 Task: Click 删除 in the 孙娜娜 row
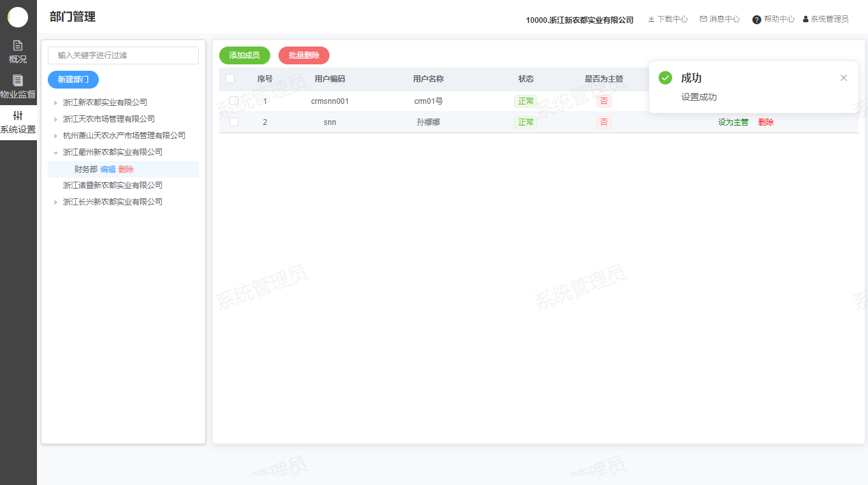click(766, 122)
